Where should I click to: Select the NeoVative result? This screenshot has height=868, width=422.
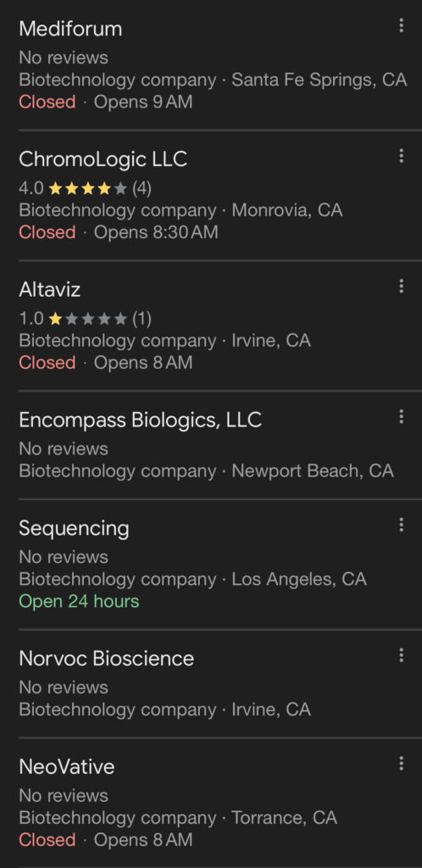click(67, 767)
